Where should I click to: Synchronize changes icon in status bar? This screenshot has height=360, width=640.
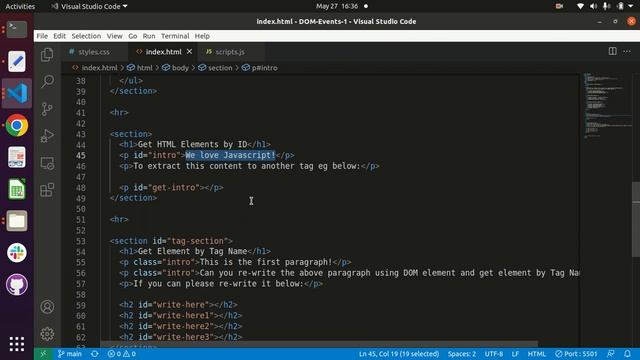[95, 354]
